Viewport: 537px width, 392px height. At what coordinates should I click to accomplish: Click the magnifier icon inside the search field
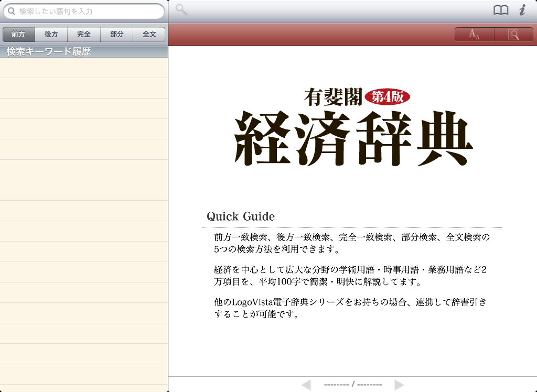tap(11, 11)
